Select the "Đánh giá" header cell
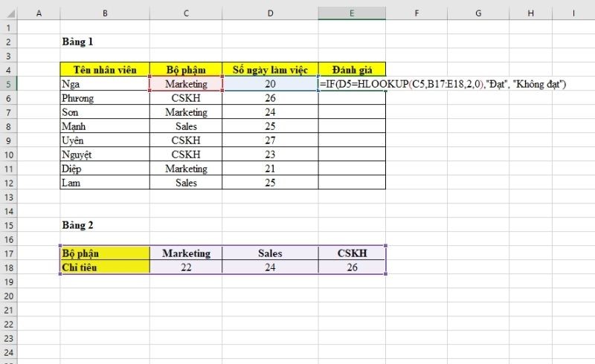Image resolution: width=595 pixels, height=364 pixels. (352, 70)
